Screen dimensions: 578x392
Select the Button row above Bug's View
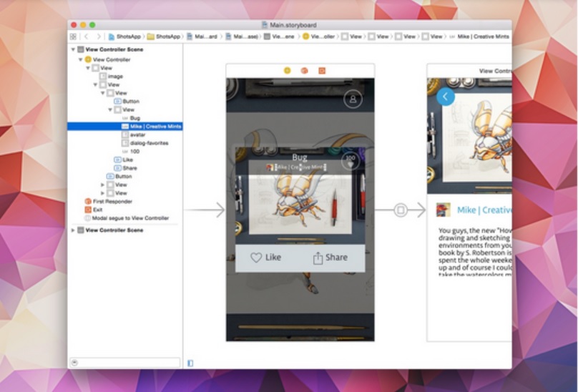pos(125,102)
